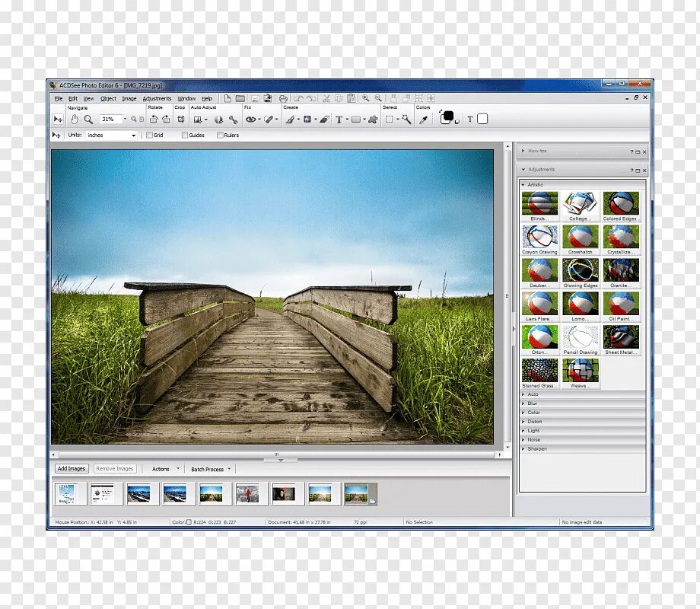Image resolution: width=700 pixels, height=609 pixels.
Task: Click the Zoom In toolbar icon
Action: click(366, 98)
